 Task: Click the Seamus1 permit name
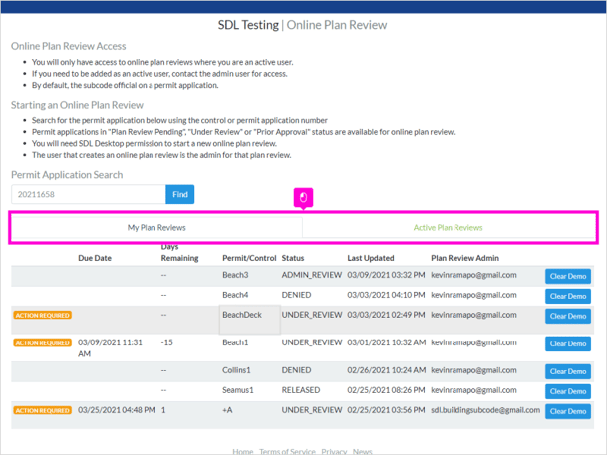tap(238, 390)
